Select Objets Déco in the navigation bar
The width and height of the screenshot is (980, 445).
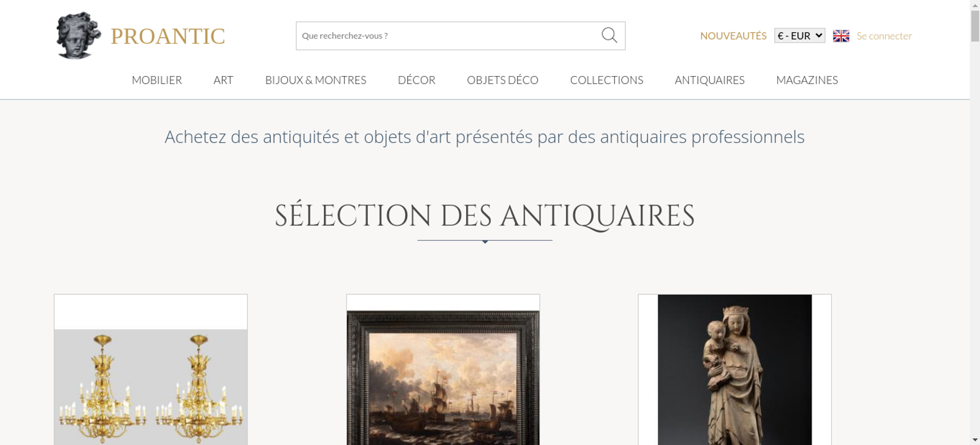coord(503,80)
